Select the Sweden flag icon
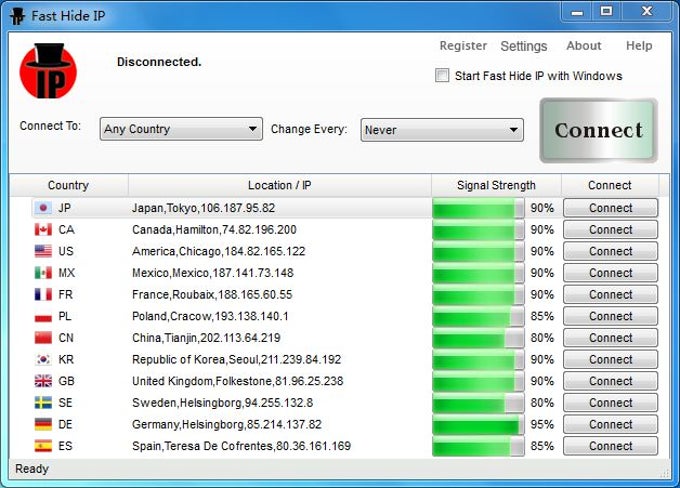The image size is (680, 488). pyautogui.click(x=43, y=403)
